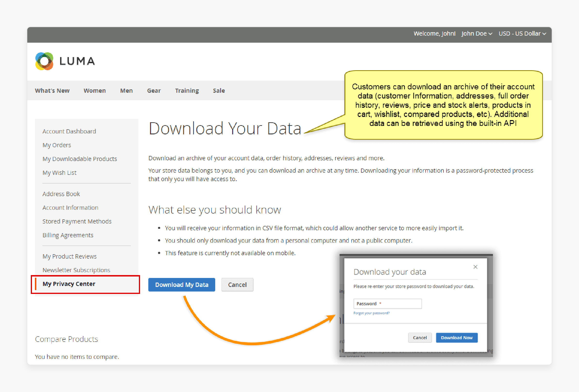Open the Men menu
Image resolution: width=579 pixels, height=392 pixels.
pyautogui.click(x=126, y=91)
